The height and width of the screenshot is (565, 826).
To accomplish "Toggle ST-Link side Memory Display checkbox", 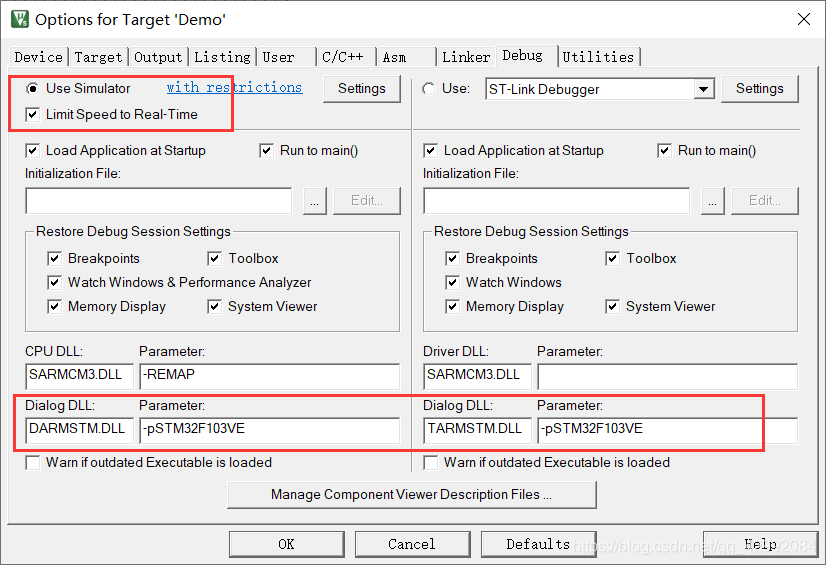I will tap(452, 306).
